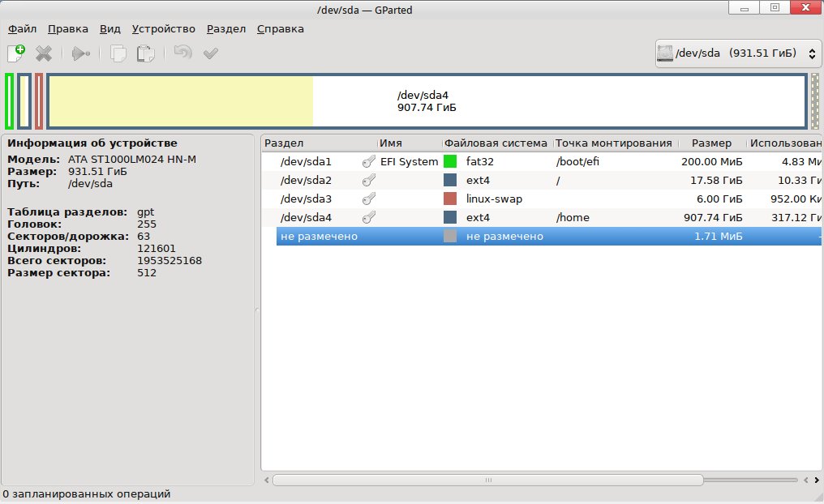824x504 pixels.
Task: Click the New partition toolbar icon
Action: [16, 53]
